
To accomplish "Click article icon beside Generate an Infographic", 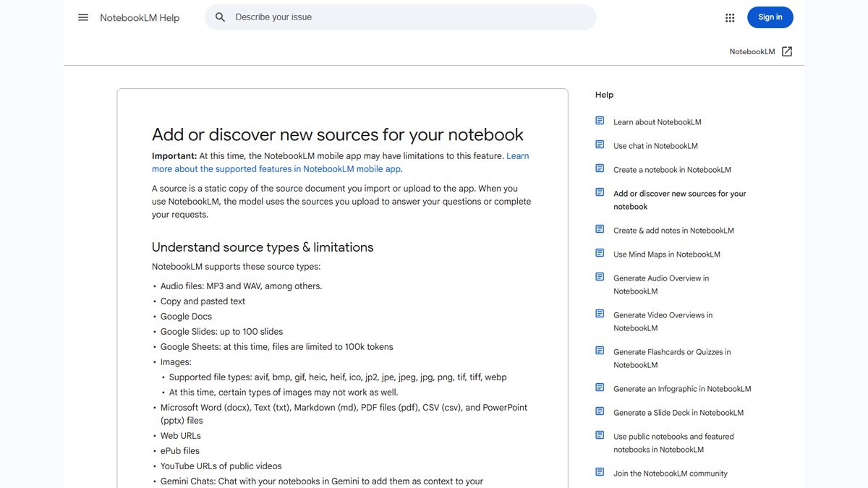I will pyautogui.click(x=600, y=388).
